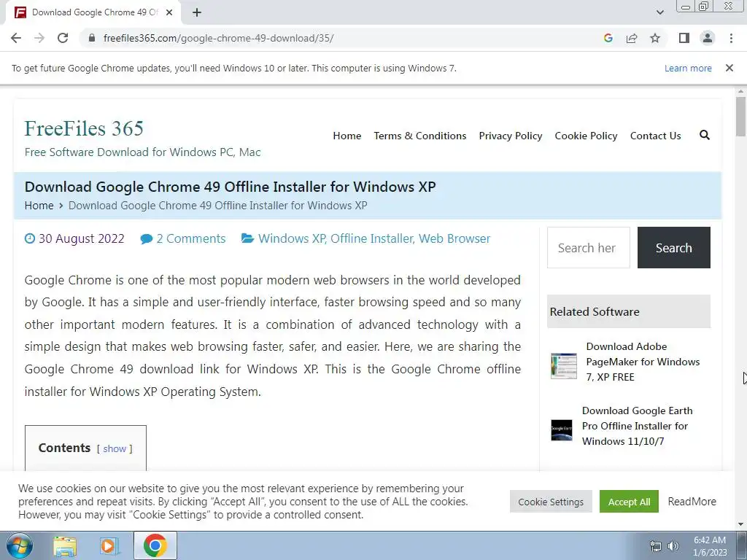
Task: Bookmark this page with the star icon
Action: pos(655,38)
